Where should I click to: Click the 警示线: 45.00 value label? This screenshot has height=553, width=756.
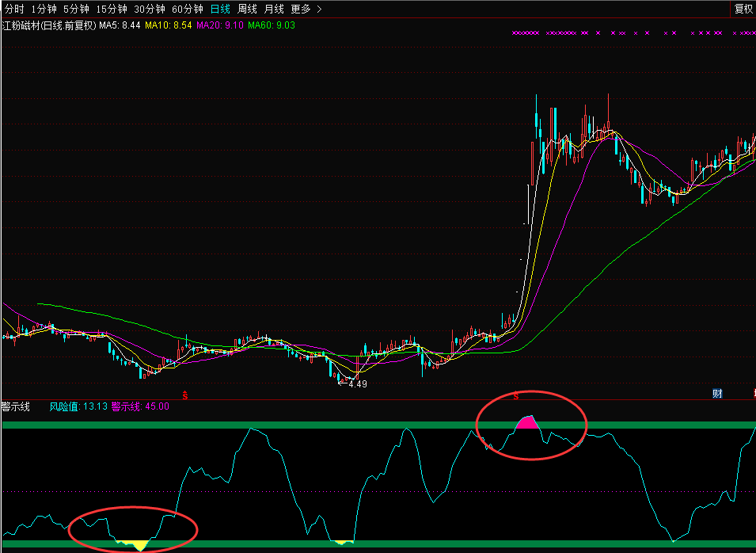140,406
